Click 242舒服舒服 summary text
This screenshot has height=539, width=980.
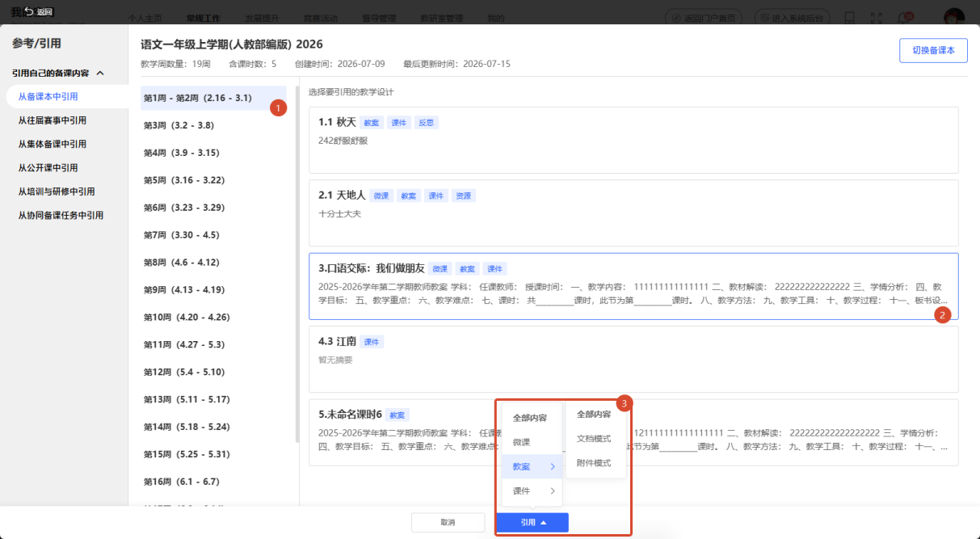[343, 141]
